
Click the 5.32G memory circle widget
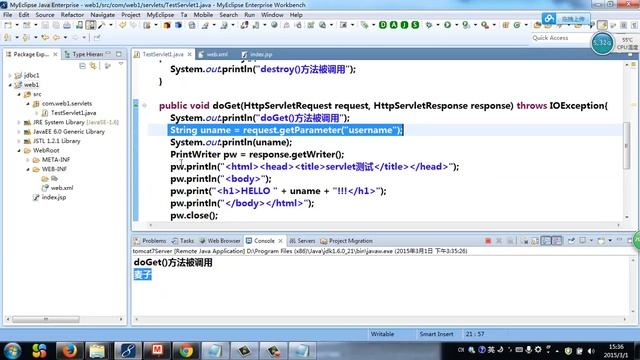[x=602, y=42]
